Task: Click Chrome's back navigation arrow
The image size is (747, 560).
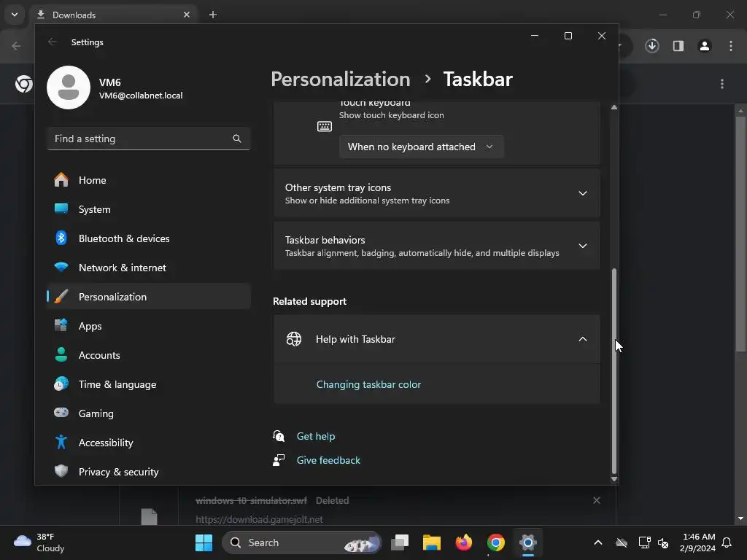Action: 16,46
